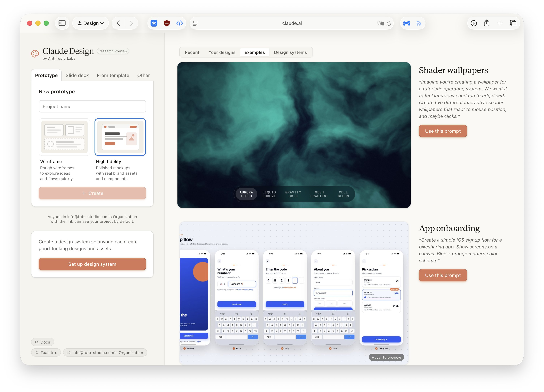This screenshot has height=392, width=544.
Task: Open the downloads icon
Action: pyautogui.click(x=474, y=23)
